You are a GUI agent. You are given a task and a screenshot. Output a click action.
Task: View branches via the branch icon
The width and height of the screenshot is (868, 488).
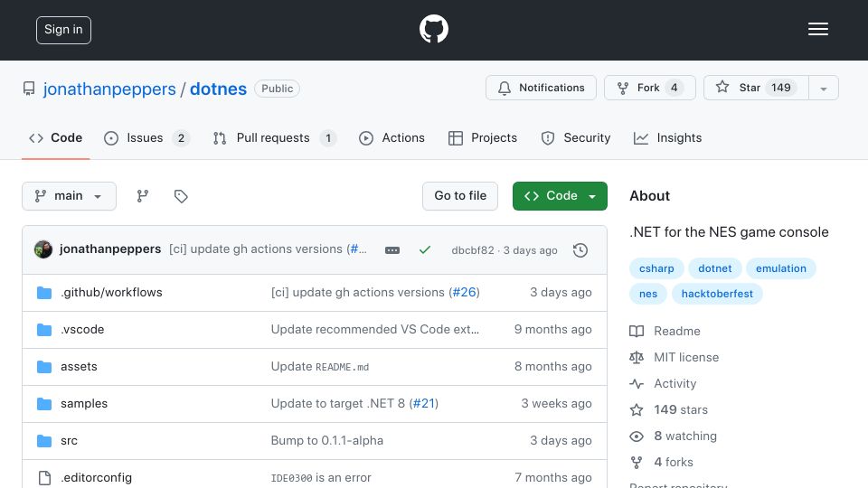coord(143,196)
